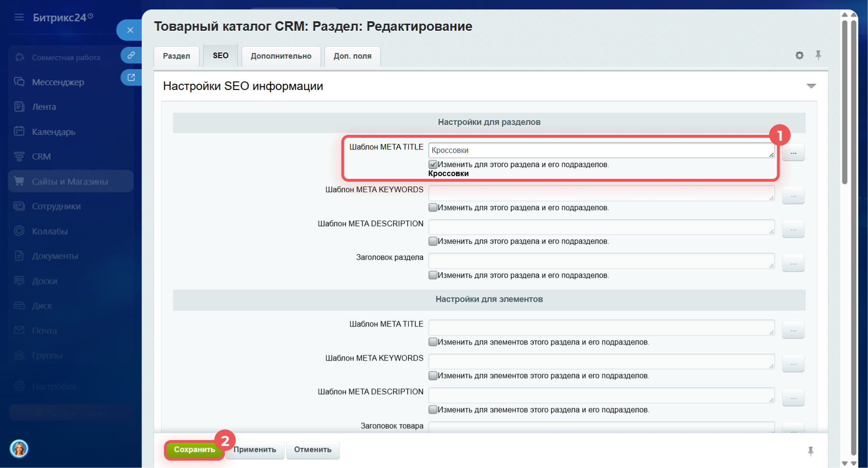Open the hamburger menu next to Битрикс24
This screenshot has height=468, width=868.
[x=19, y=18]
